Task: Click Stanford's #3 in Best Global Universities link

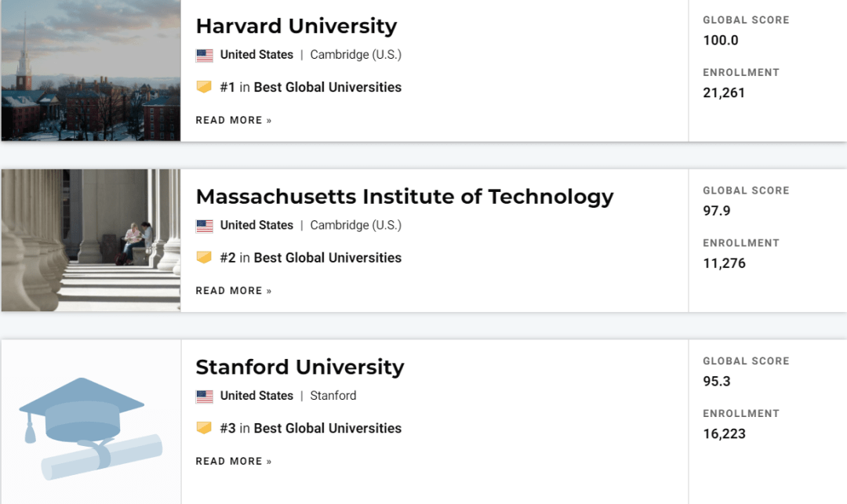Action: click(311, 429)
